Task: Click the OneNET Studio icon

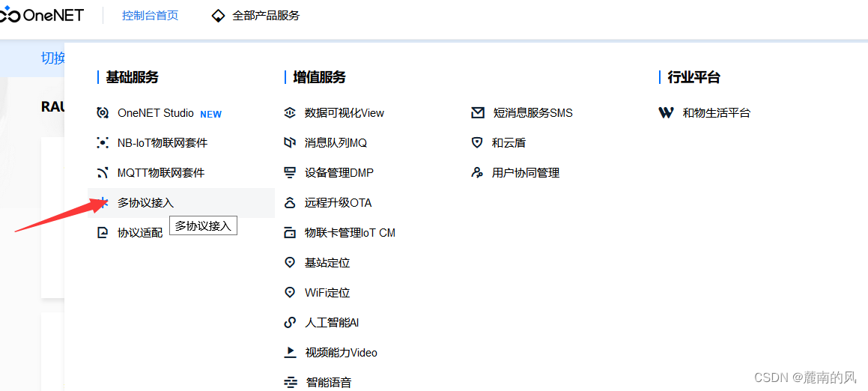Action: pos(103,113)
